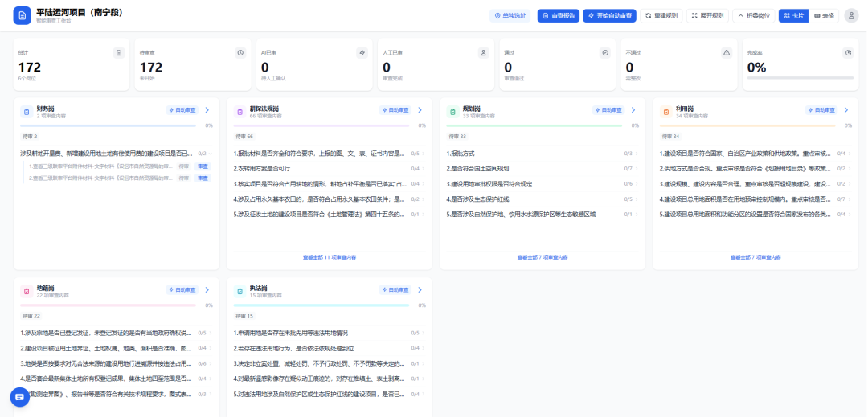Viewport: 868px width, 418px height.
Task: Open 地籍岗 card chevron arrow
Action: [x=207, y=289]
